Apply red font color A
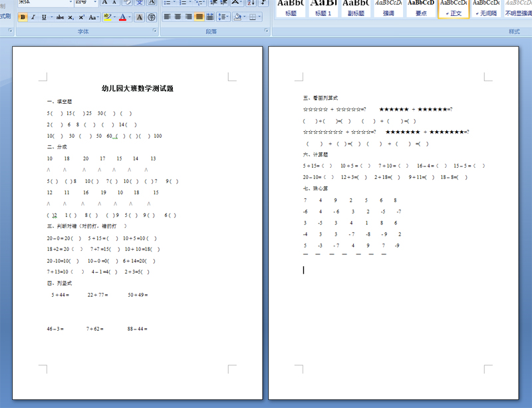The height and width of the screenshot is (408, 532). click(123, 17)
